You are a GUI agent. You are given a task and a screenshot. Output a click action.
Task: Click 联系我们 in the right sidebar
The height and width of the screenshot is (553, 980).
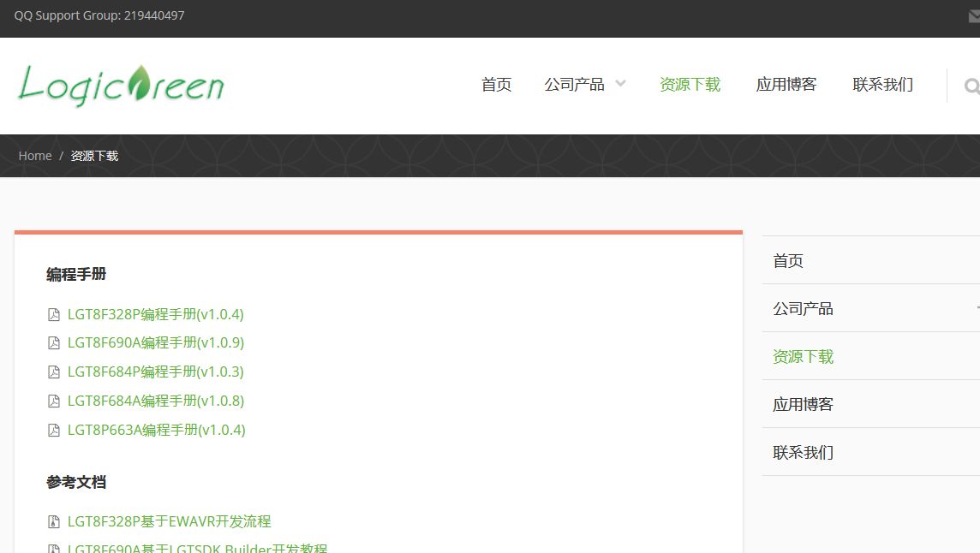(x=803, y=452)
